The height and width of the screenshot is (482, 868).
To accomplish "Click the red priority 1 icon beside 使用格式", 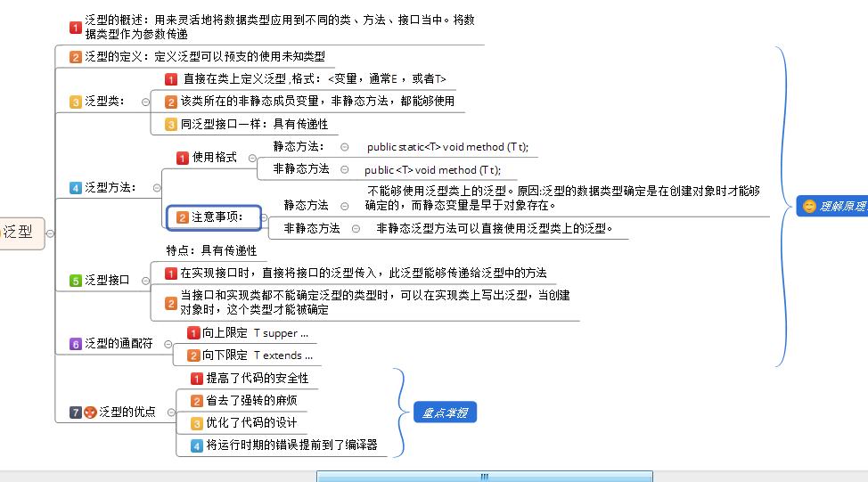I will point(183,158).
